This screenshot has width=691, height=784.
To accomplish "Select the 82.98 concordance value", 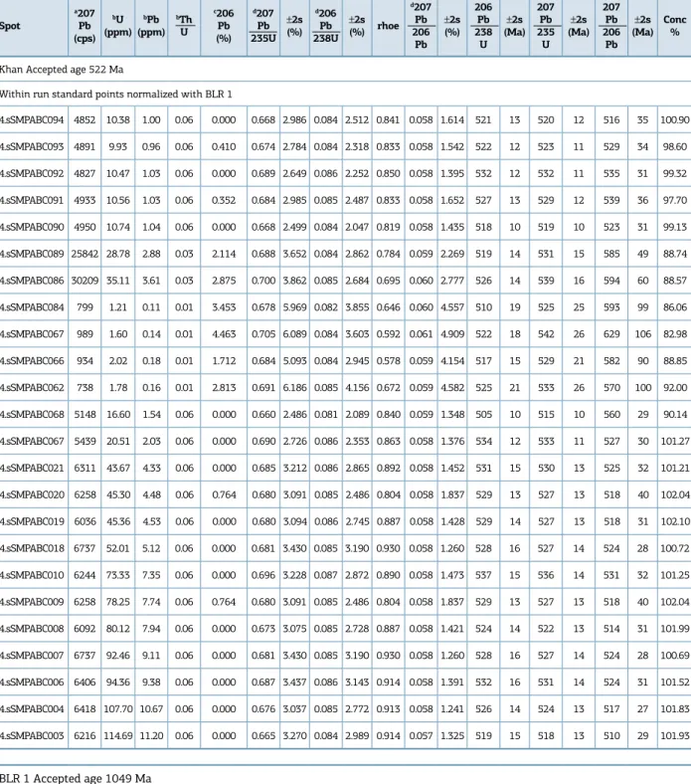I will 674,334.
